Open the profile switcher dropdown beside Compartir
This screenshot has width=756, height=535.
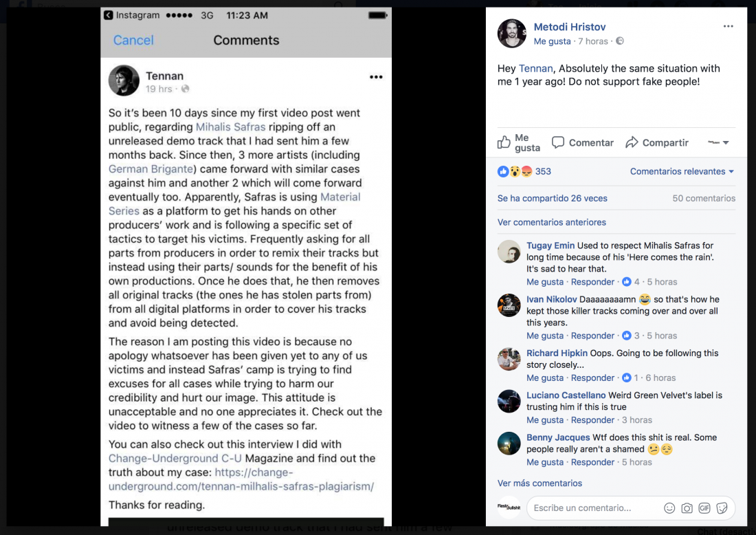[x=719, y=142]
